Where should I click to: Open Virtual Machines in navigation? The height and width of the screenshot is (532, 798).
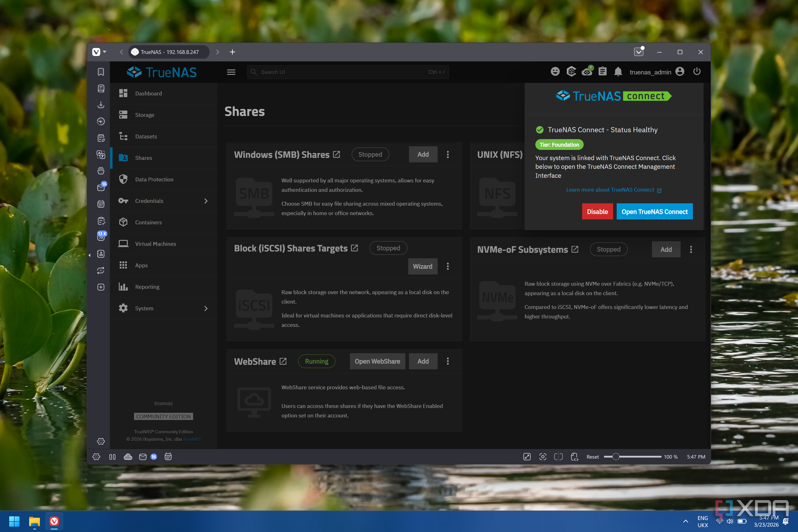pyautogui.click(x=163, y=244)
